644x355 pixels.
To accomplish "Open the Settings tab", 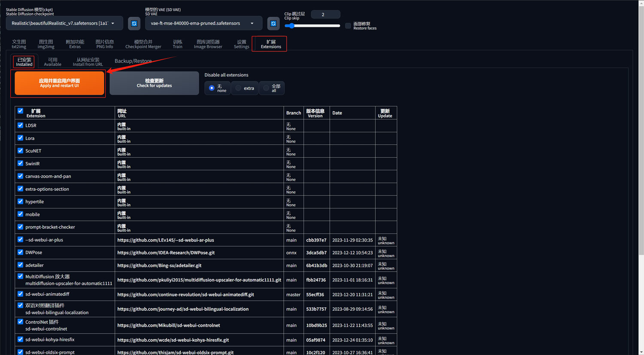I will tap(241, 44).
